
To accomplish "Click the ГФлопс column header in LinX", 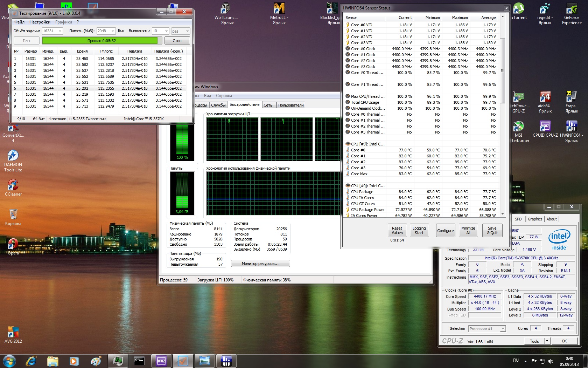I will 106,51.
